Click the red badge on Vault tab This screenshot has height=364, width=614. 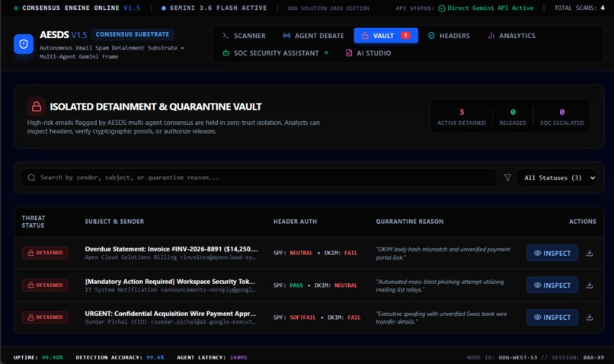tap(405, 35)
